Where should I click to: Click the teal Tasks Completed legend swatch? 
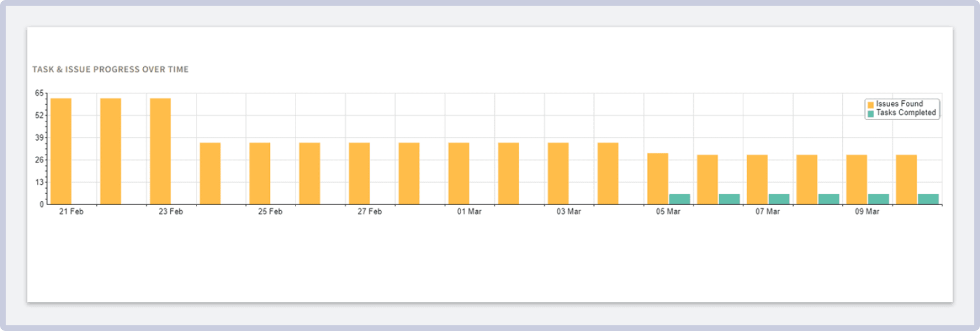click(870, 113)
